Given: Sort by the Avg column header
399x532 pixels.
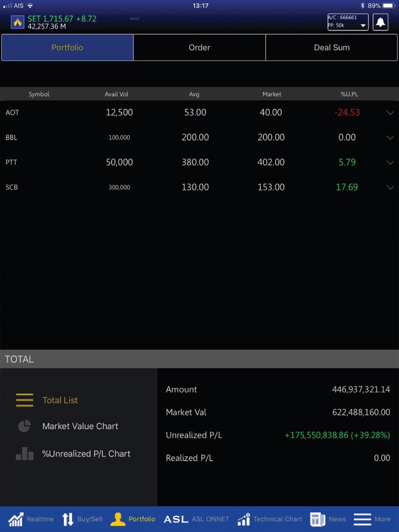Looking at the screenshot, I should 194,94.
